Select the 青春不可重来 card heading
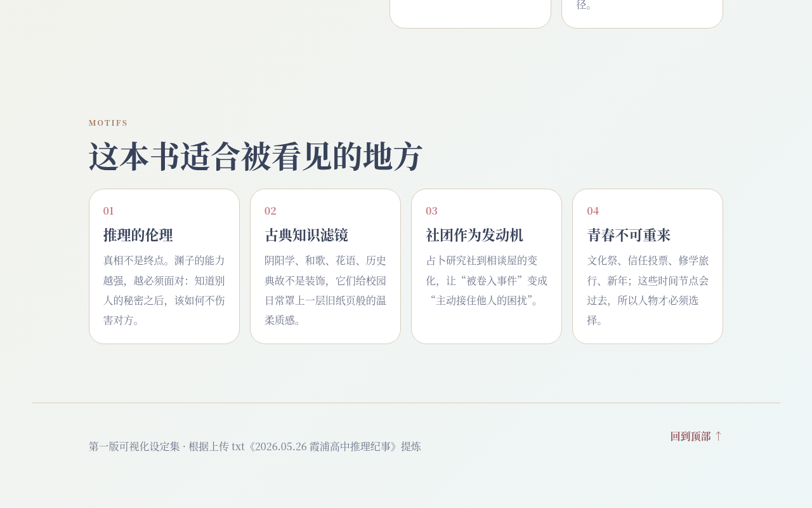 coord(629,235)
